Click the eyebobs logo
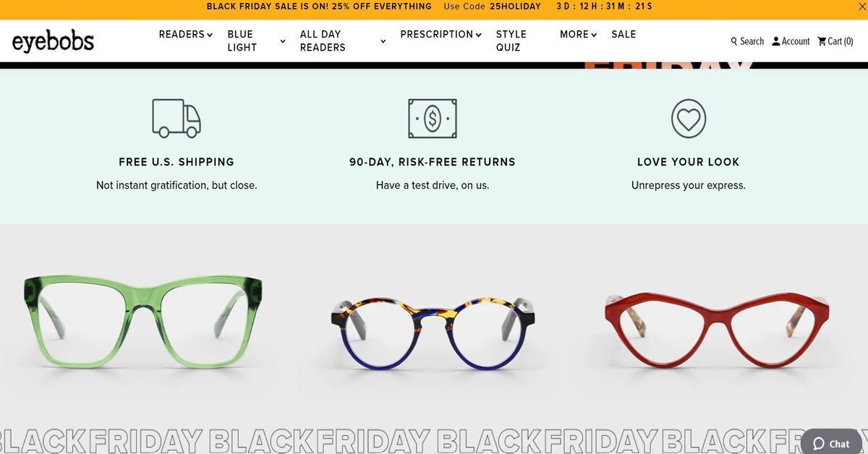Image resolution: width=868 pixels, height=454 pixels. coord(53,42)
